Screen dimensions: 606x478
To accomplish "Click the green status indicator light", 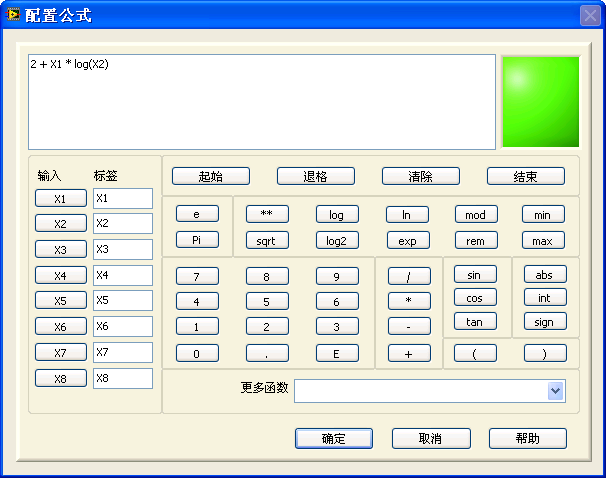I will (540, 102).
